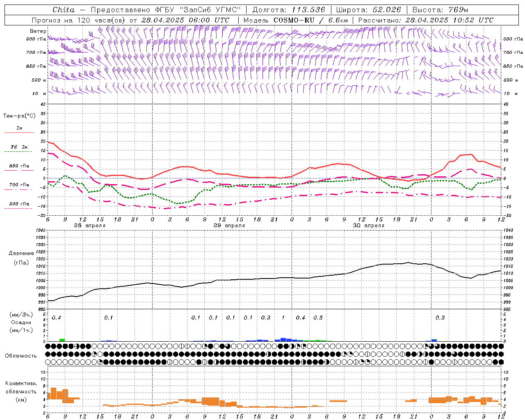525x420 pixels.
Task: Select the "ЗапСиб УГМС" provider text
Action: pos(210,10)
